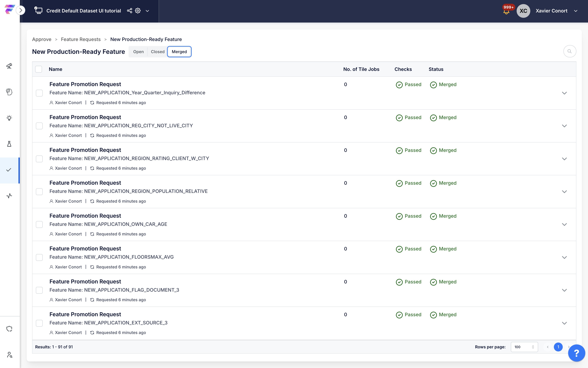Open the gear settings icon in the header
The width and height of the screenshot is (588, 368).
coord(138,11)
